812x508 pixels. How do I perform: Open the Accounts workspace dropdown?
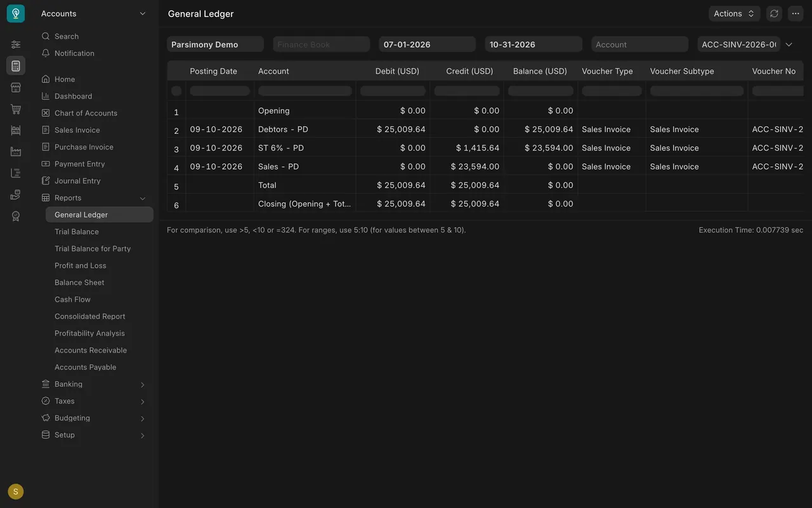94,13
